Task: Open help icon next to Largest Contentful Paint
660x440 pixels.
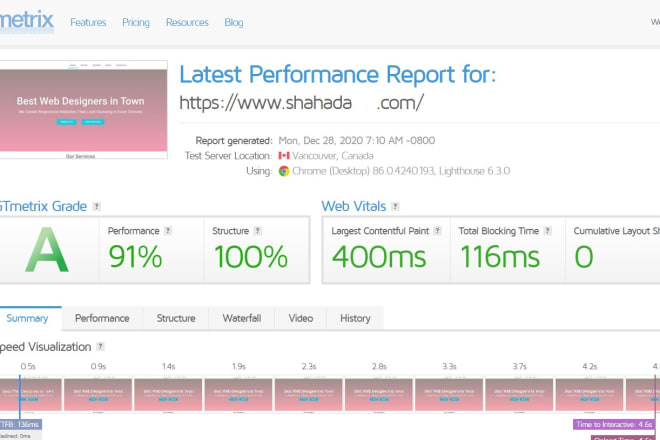Action: tap(437, 231)
